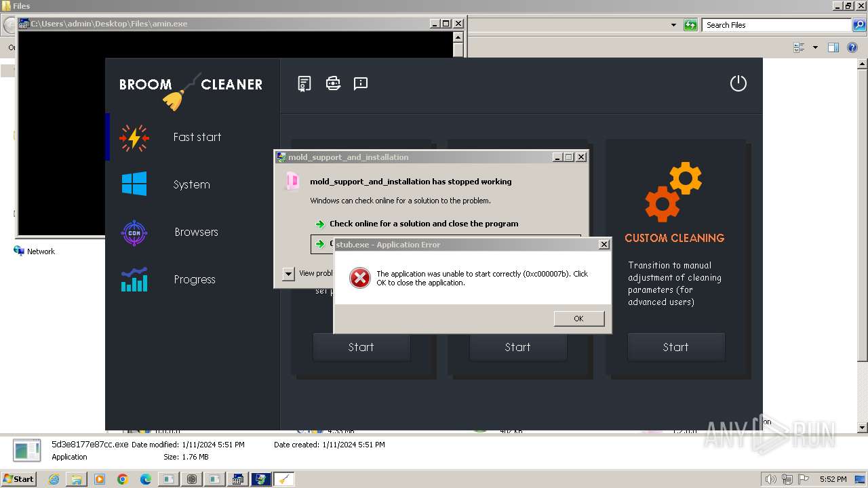Click OK in stub.exe Application Error dialog

coord(578,319)
